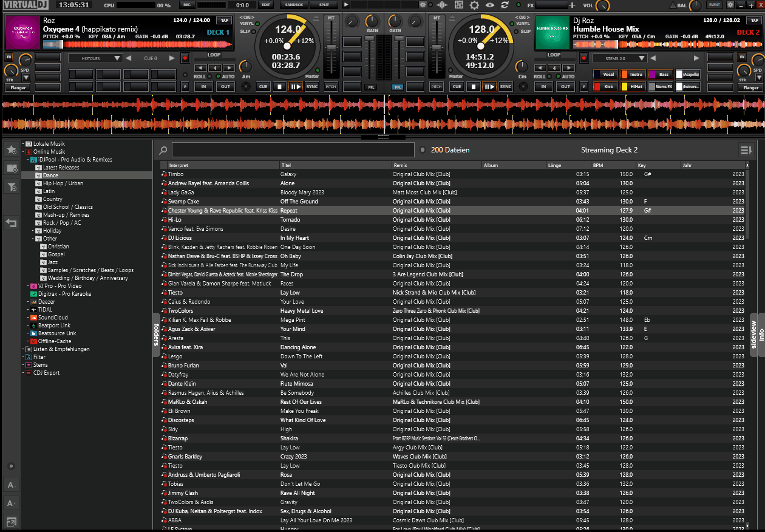
Task: Select the Hip Hop / Urban folder
Action: tap(63, 183)
